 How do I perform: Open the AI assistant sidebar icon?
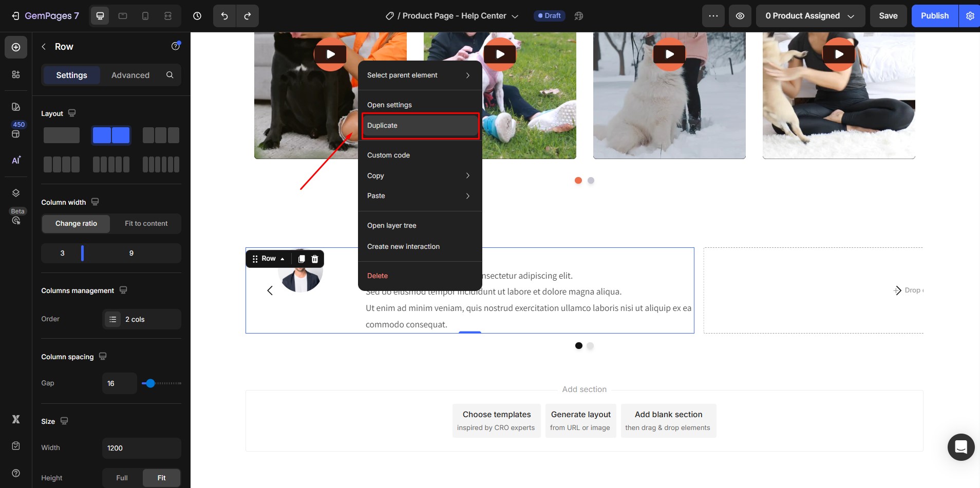(x=16, y=160)
